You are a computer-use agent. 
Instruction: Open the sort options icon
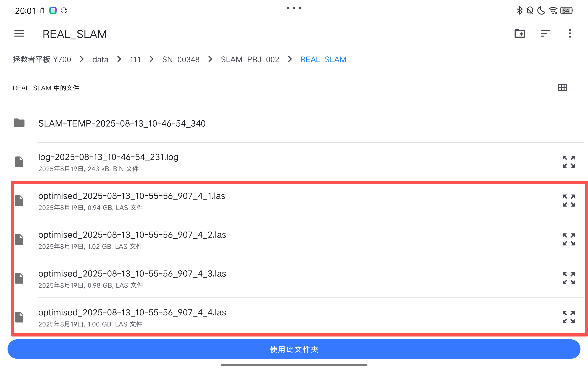(545, 34)
